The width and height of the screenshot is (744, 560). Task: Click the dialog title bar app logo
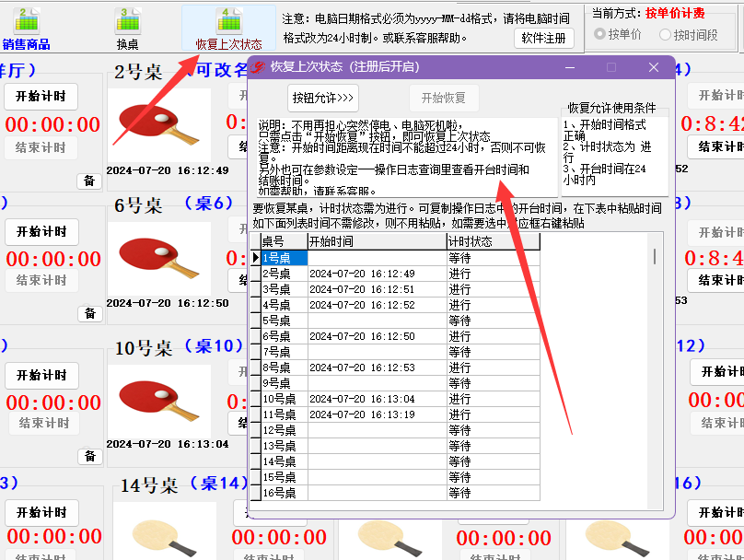[x=258, y=67]
